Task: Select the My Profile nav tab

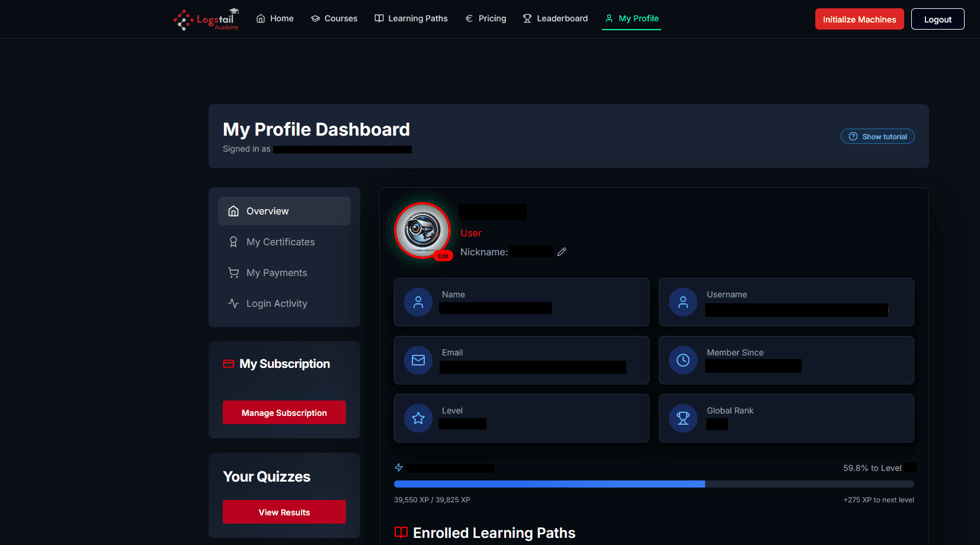Action: click(x=632, y=18)
